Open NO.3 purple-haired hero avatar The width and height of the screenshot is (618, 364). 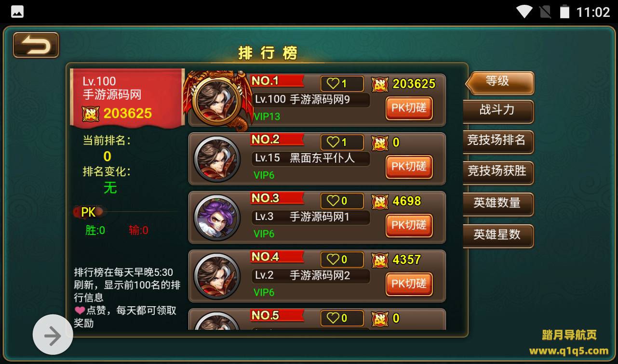click(217, 218)
